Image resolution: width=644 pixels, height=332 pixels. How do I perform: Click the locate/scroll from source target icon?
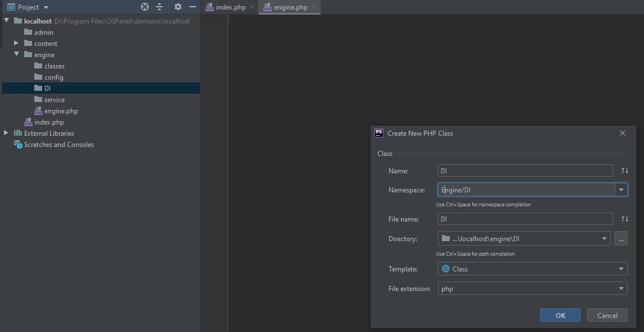(x=145, y=7)
